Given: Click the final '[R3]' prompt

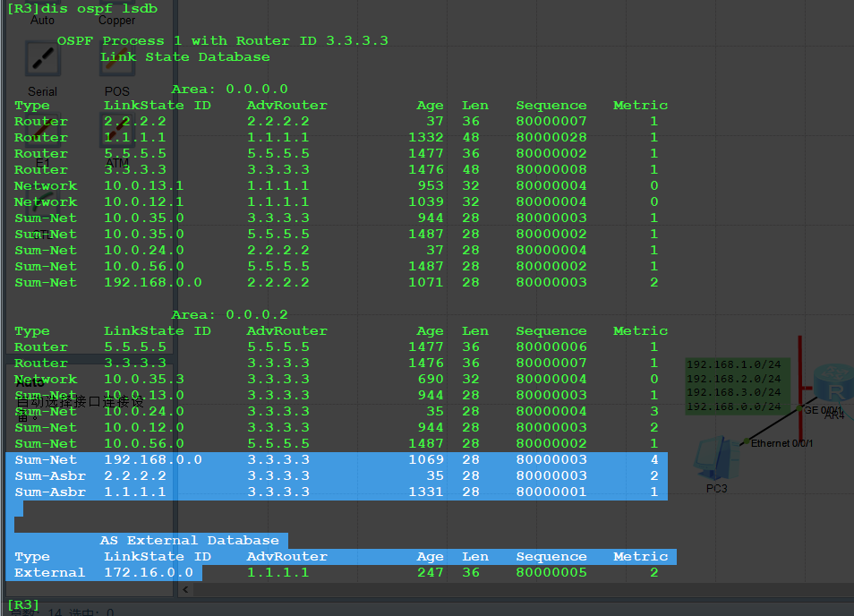Looking at the screenshot, I should (x=23, y=605).
